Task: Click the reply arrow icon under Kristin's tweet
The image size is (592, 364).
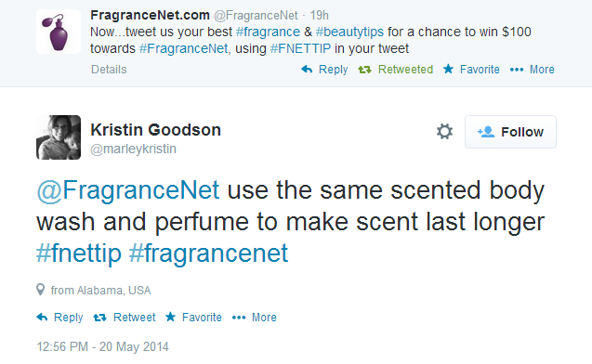Action: 42,318
